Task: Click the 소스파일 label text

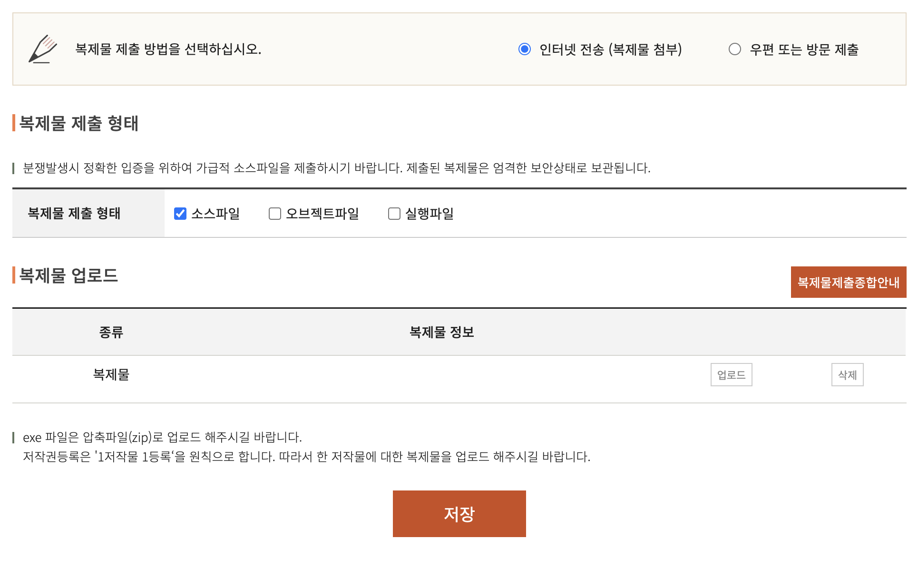Action: point(215,214)
